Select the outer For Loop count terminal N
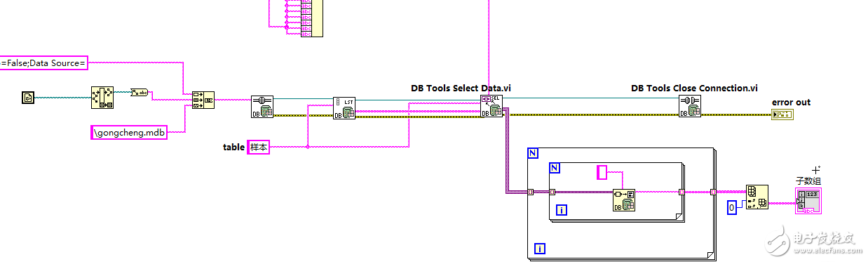 coord(532,154)
